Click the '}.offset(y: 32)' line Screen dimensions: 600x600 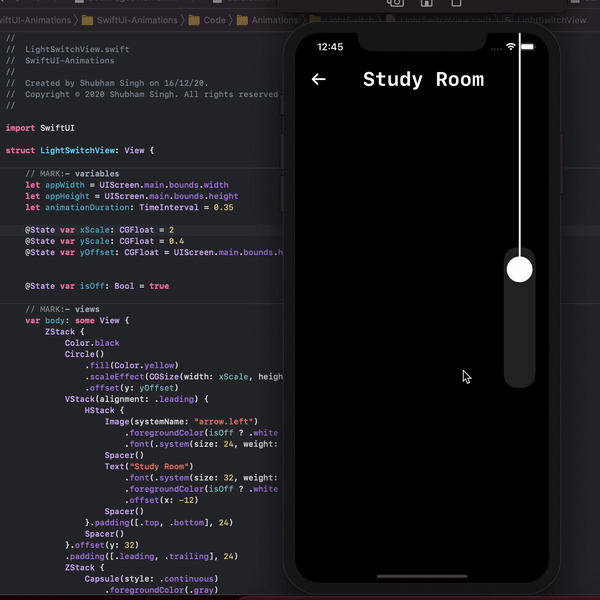coord(102,545)
